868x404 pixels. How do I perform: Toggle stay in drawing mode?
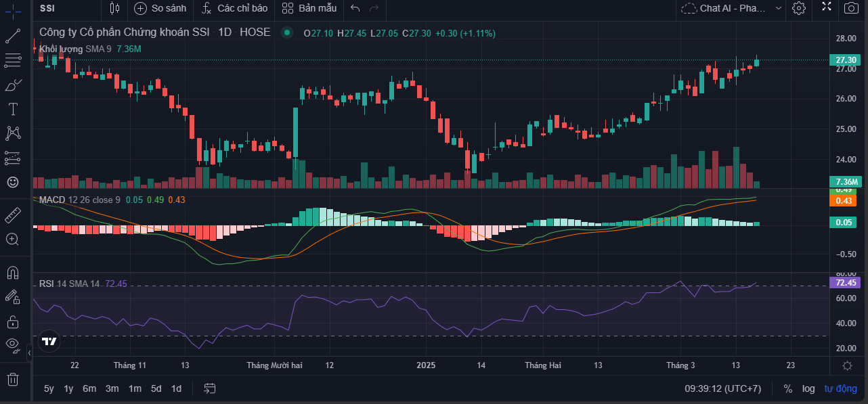coord(13,296)
